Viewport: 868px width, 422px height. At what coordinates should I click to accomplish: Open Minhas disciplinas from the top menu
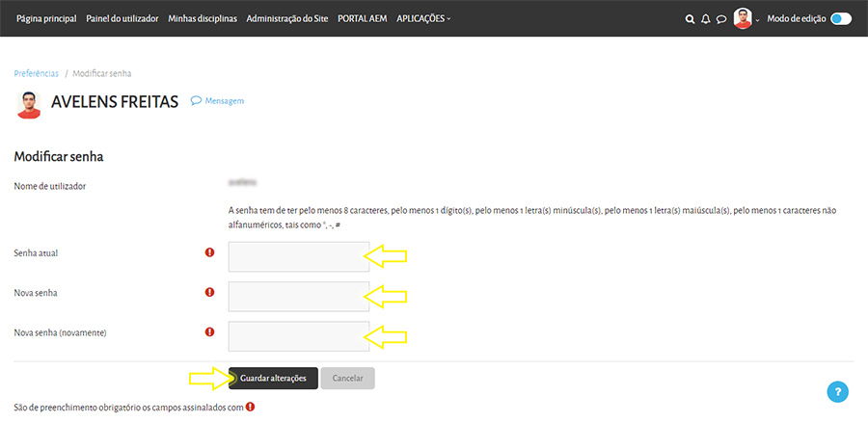(203, 18)
